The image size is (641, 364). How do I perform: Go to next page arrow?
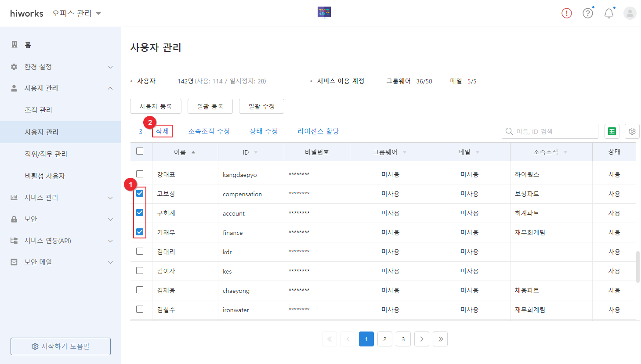[422, 339]
